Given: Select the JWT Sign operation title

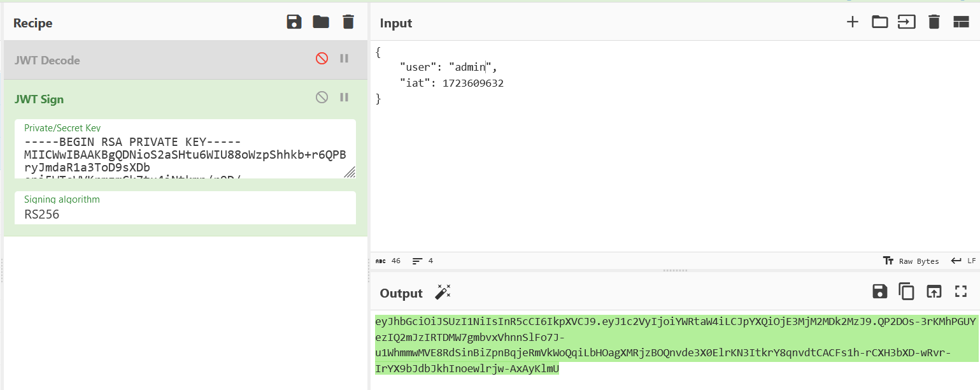Looking at the screenshot, I should pos(39,99).
